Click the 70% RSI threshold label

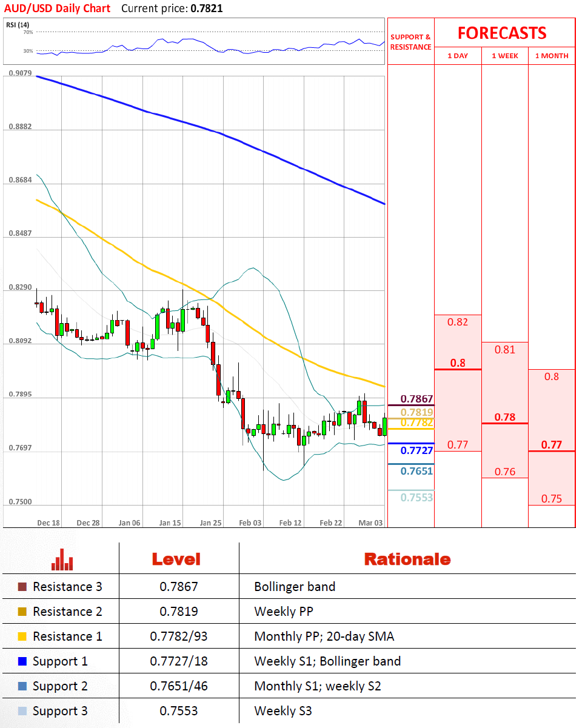[28, 32]
